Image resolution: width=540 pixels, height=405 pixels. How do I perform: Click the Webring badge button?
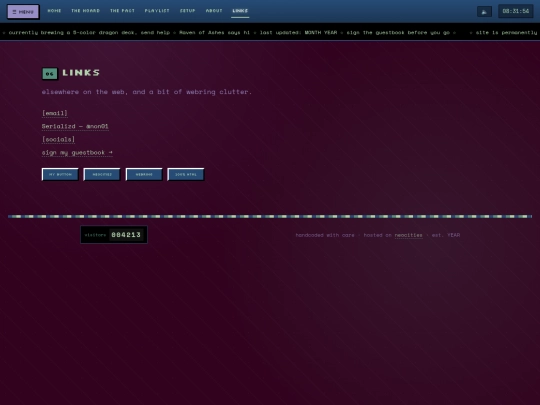144,174
